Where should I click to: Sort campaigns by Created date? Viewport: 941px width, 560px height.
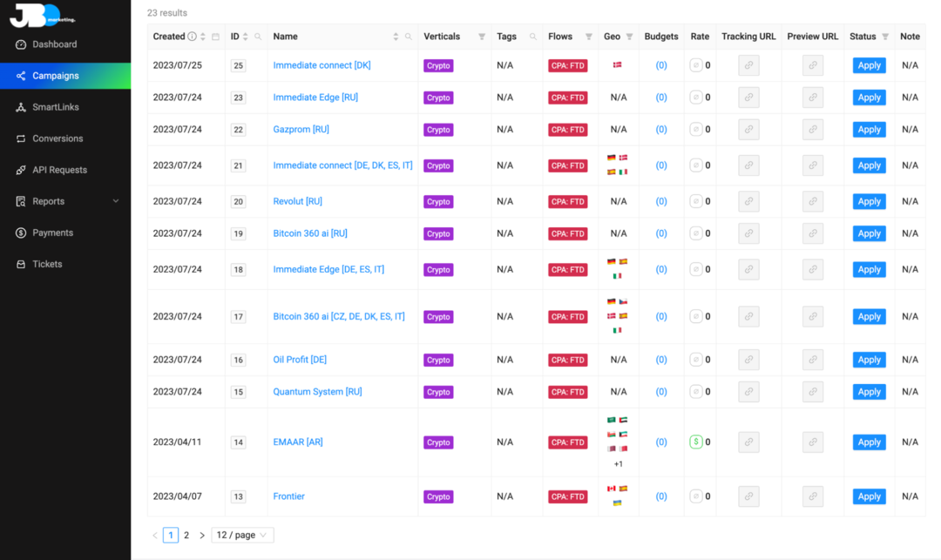pos(203,37)
